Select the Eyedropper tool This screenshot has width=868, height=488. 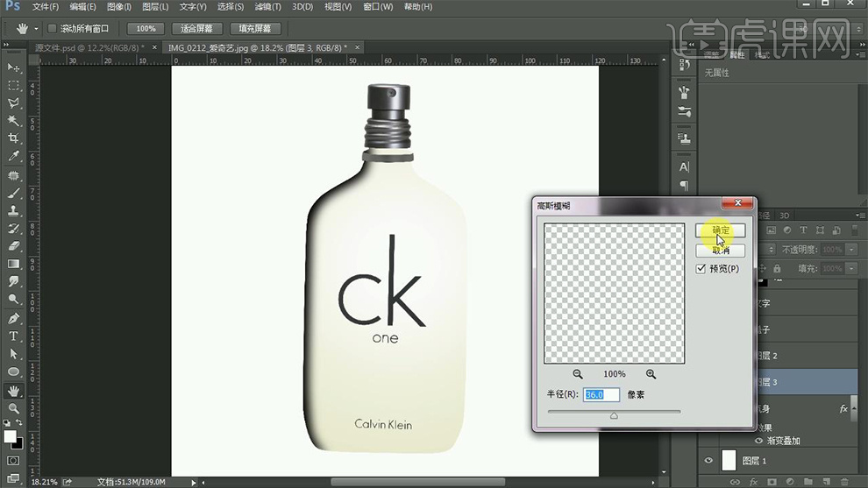[13, 157]
